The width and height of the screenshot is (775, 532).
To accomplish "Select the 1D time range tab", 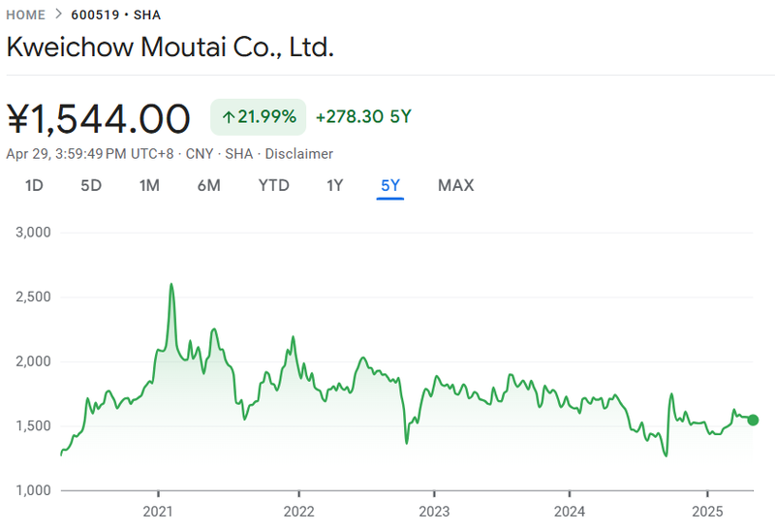I will click(34, 185).
